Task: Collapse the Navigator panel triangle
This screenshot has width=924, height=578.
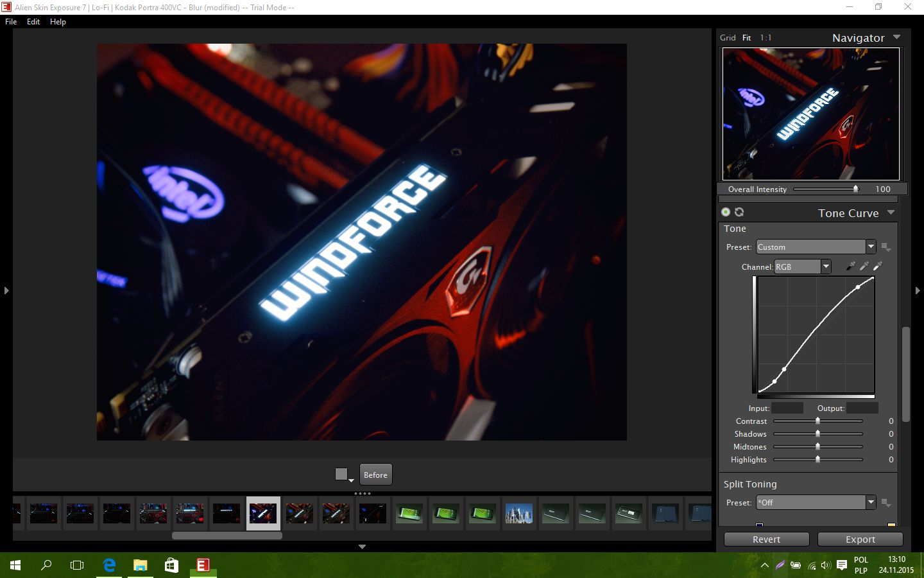Action: click(896, 37)
